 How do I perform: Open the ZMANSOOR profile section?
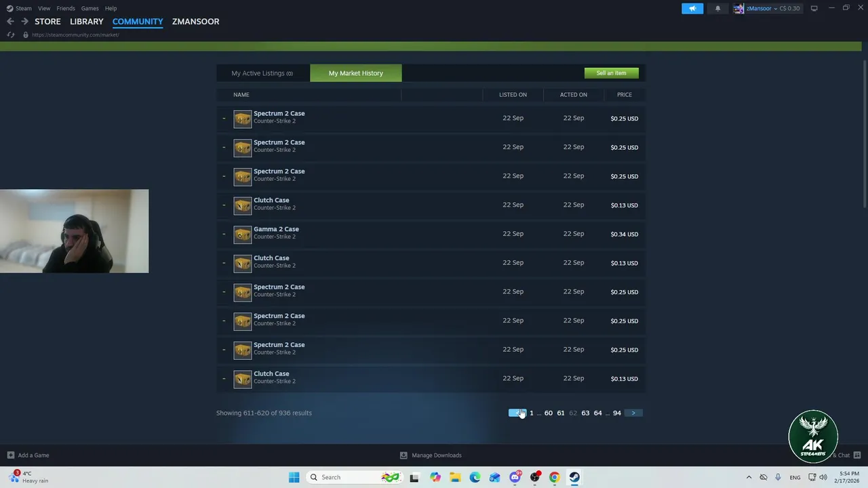195,22
